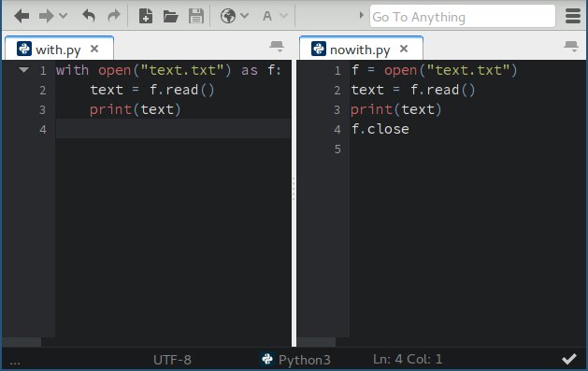Open dropdown next to letter A icon
The width and height of the screenshot is (588, 371).
point(284,16)
